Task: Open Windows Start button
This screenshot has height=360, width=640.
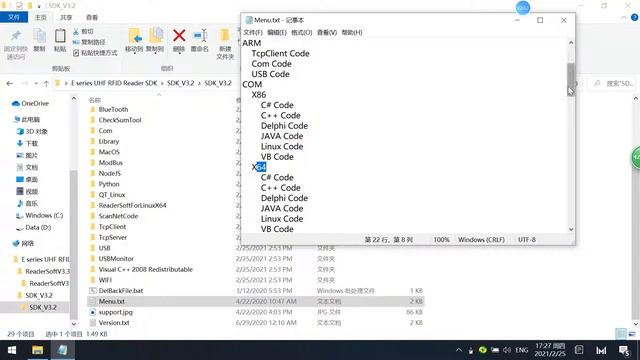Action: pos(12,350)
